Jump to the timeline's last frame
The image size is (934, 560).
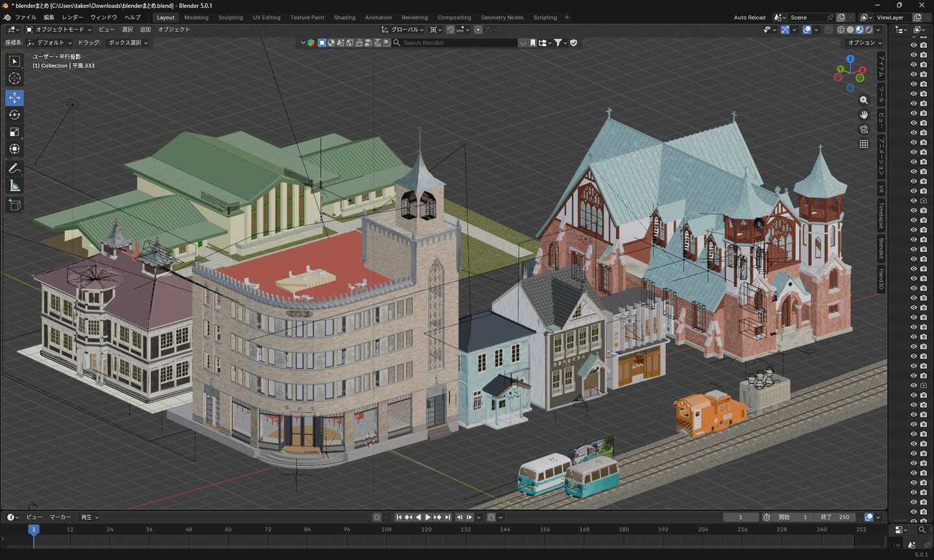(448, 517)
